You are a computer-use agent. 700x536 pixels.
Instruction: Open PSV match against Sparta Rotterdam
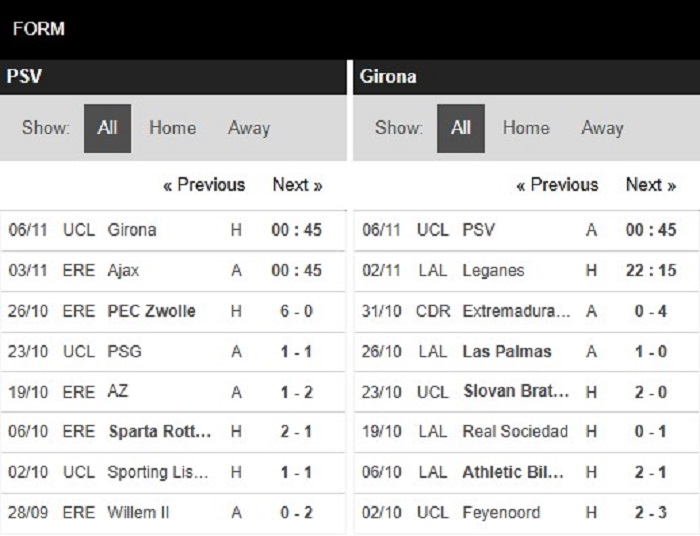(173, 432)
